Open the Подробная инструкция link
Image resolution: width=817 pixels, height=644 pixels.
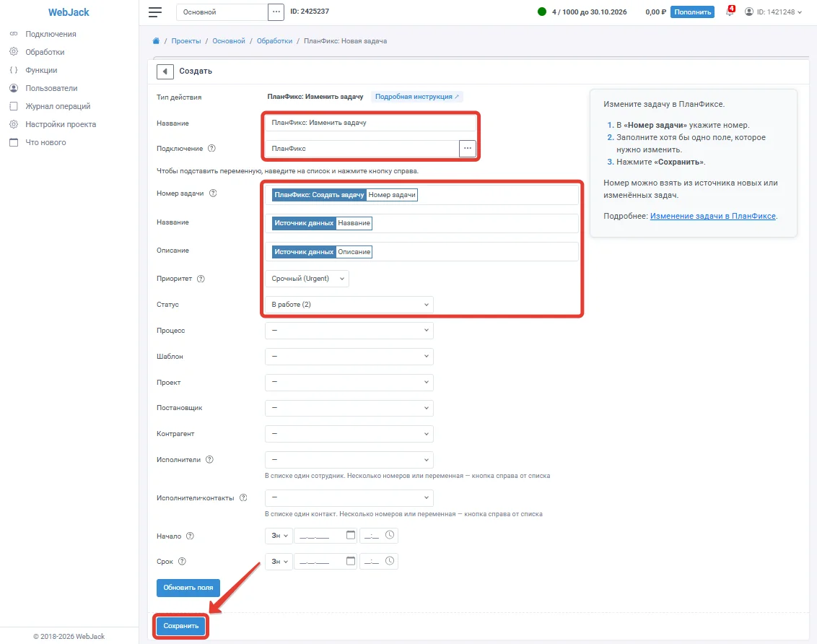(x=417, y=97)
